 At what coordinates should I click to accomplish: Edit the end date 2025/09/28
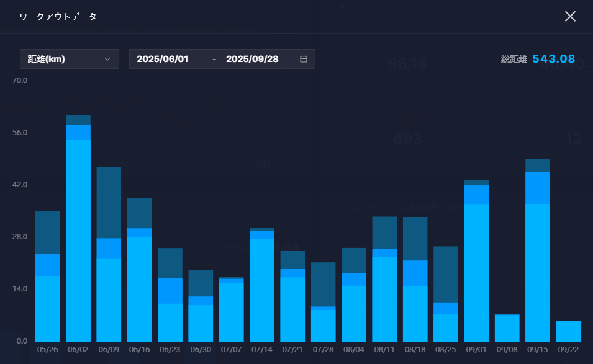click(252, 59)
